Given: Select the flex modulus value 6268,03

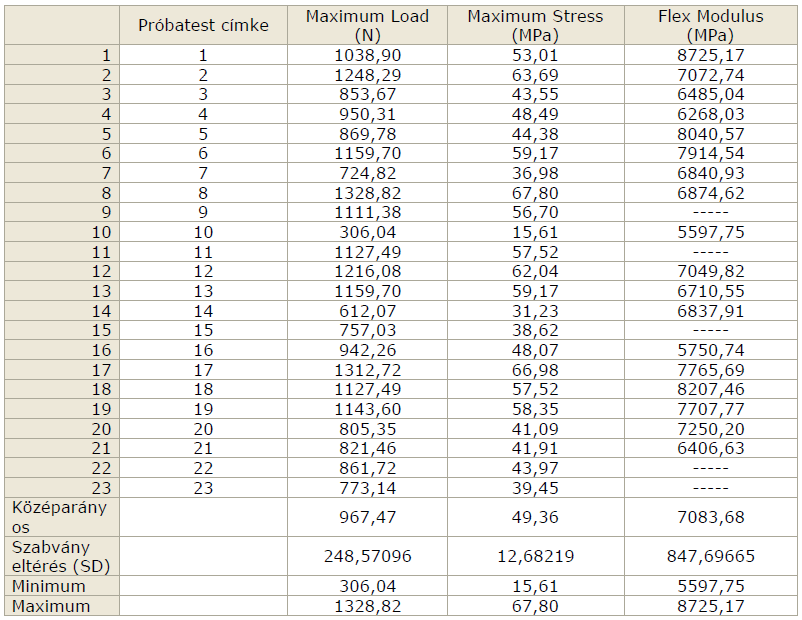Looking at the screenshot, I should pos(710,114).
